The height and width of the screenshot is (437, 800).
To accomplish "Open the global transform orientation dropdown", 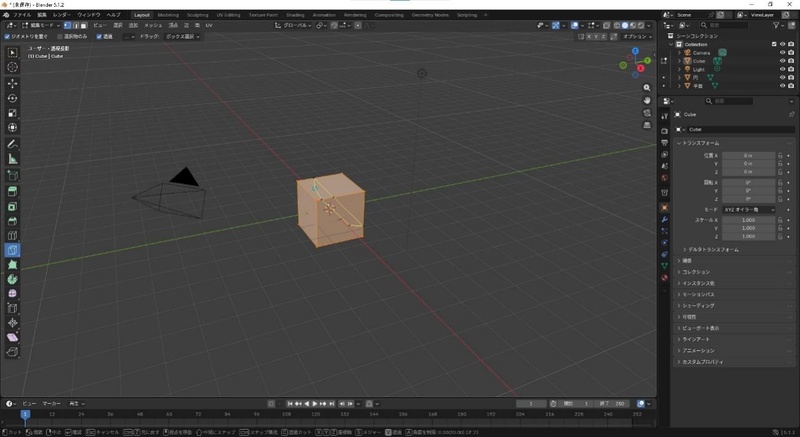I will tap(293, 25).
